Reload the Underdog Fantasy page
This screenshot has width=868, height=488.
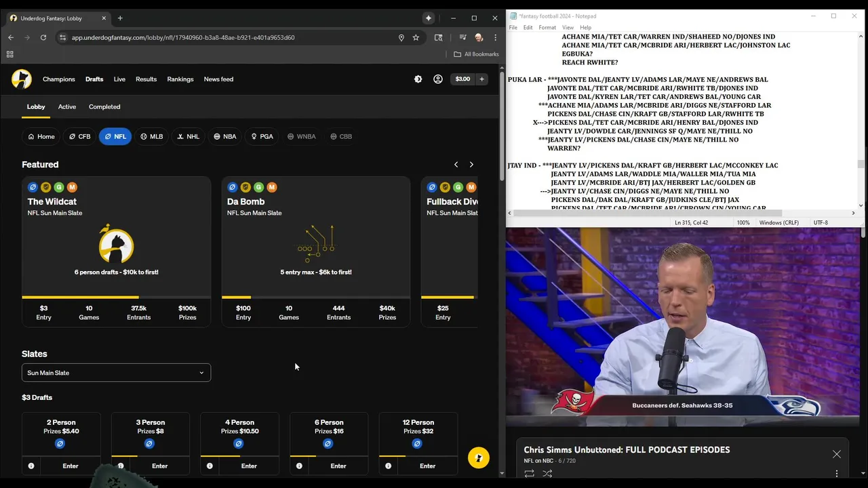[43, 37]
